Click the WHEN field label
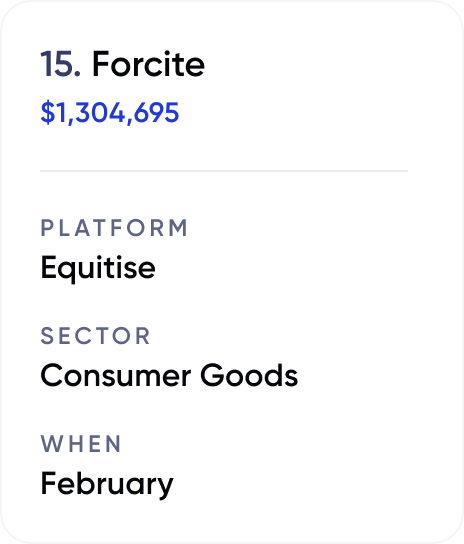This screenshot has width=464, height=544. (81, 444)
